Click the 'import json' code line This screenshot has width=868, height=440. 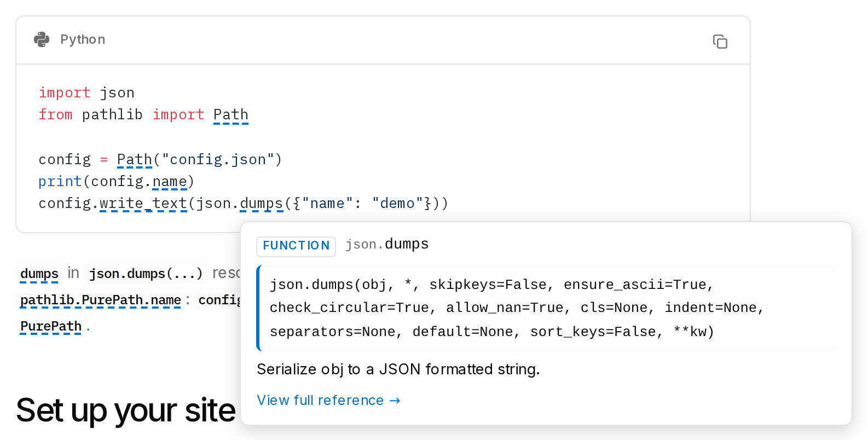(x=86, y=93)
